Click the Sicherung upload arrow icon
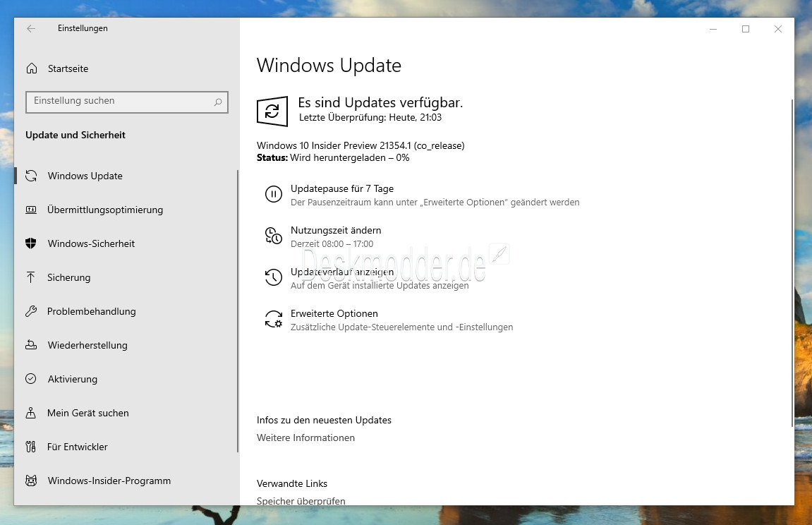Screen dimensions: 812x525 tap(31, 277)
